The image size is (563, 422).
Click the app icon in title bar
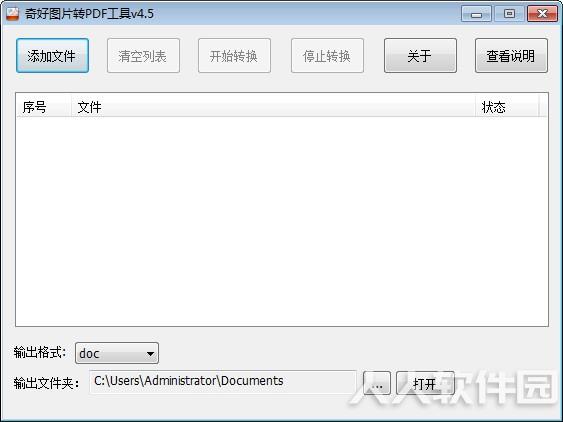(12, 14)
